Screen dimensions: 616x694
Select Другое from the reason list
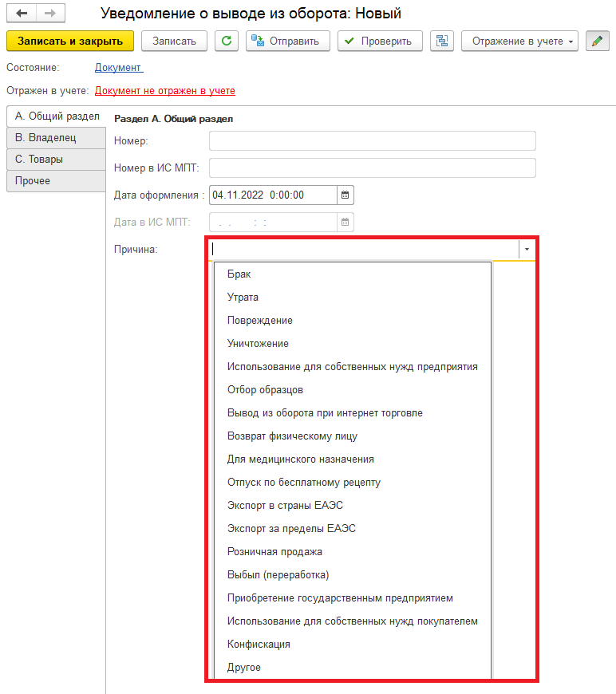[x=353, y=668]
